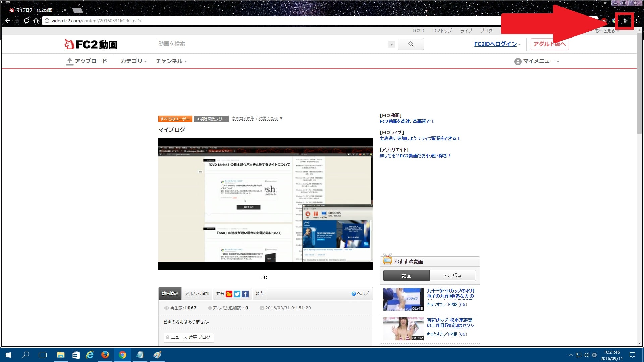Share video on Facebook icon
The image size is (644, 362).
click(245, 294)
